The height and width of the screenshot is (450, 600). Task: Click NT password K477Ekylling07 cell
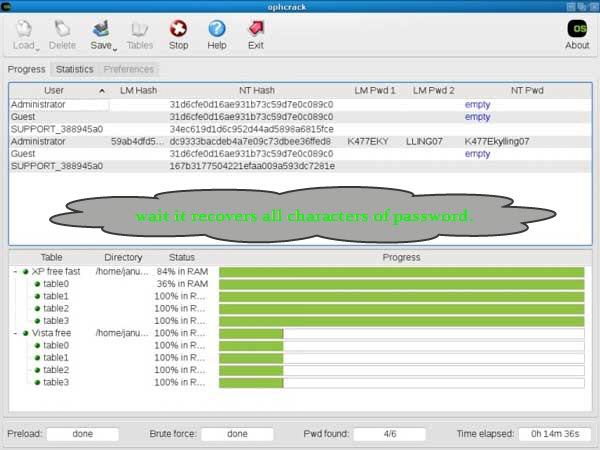coord(497,142)
